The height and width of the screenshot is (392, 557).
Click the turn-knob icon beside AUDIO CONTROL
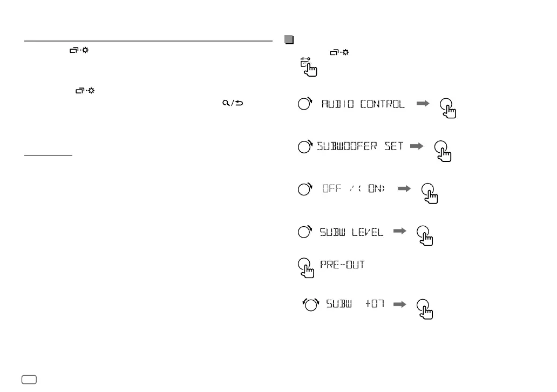point(305,104)
